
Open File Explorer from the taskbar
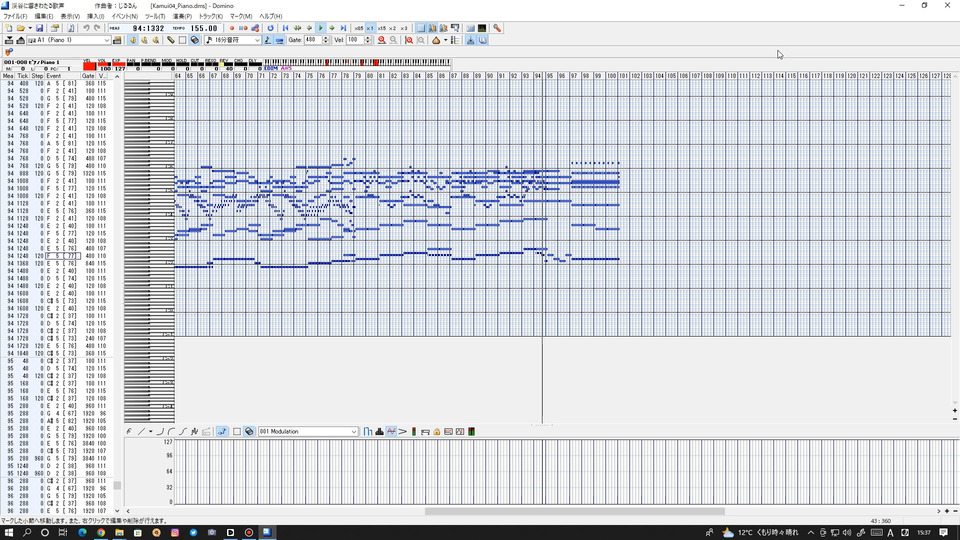click(119, 533)
